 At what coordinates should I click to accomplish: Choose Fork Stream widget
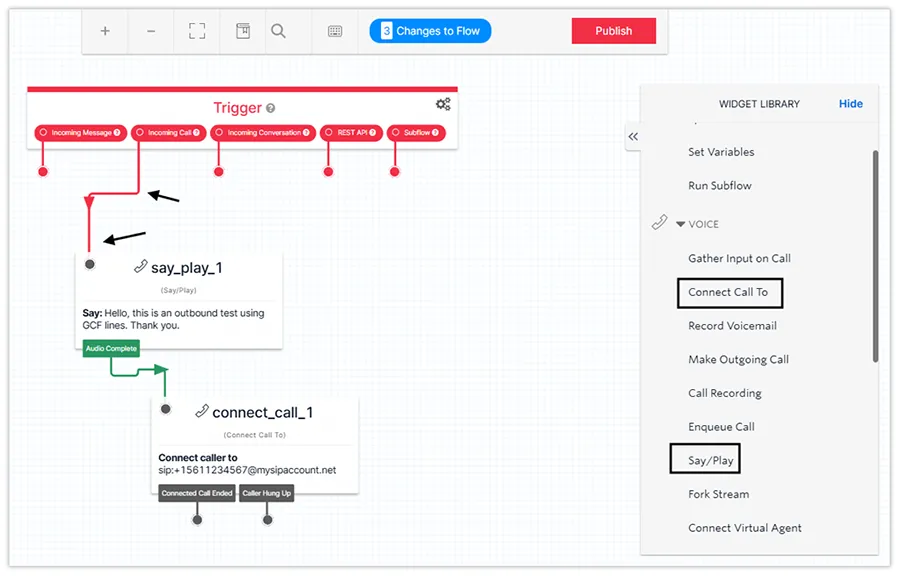point(719,494)
